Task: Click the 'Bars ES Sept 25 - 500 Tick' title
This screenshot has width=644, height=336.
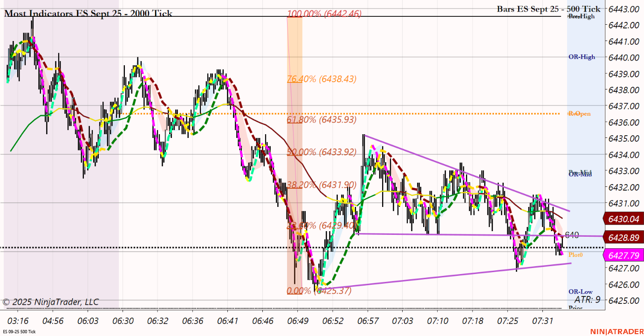Action: 548,8
